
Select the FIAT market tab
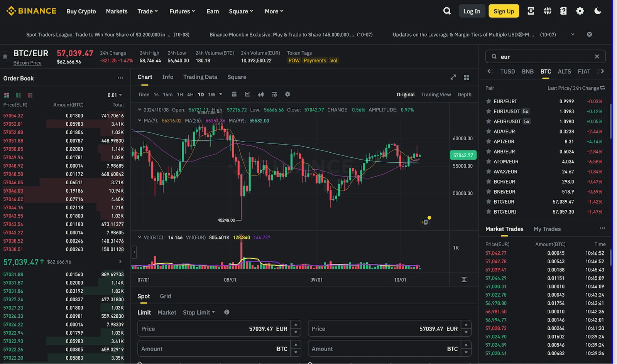click(584, 71)
